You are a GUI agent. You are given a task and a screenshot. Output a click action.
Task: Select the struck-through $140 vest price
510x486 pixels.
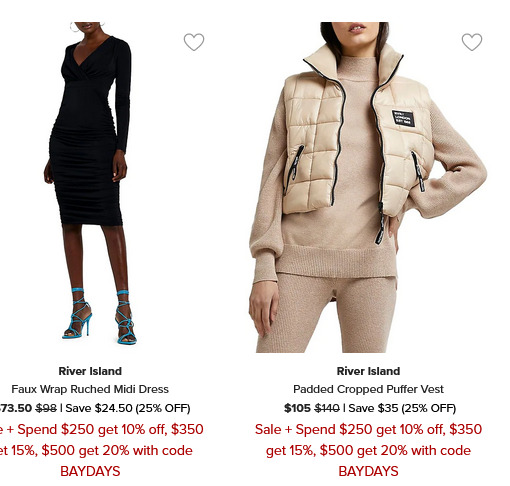[327, 408]
